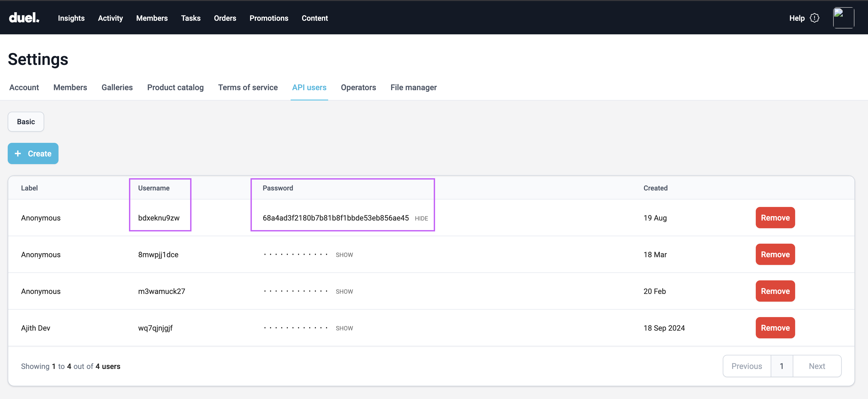The image size is (868, 399).
Task: Select page 1 in pagination
Action: tap(781, 366)
